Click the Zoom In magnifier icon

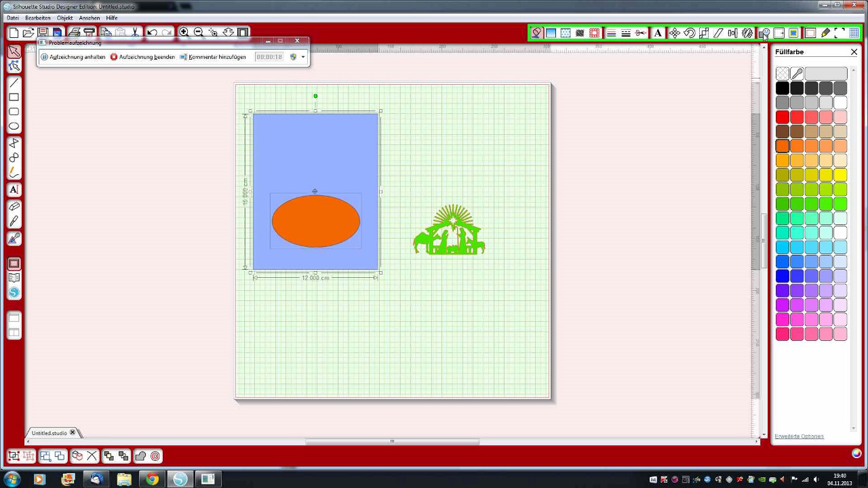tap(184, 32)
